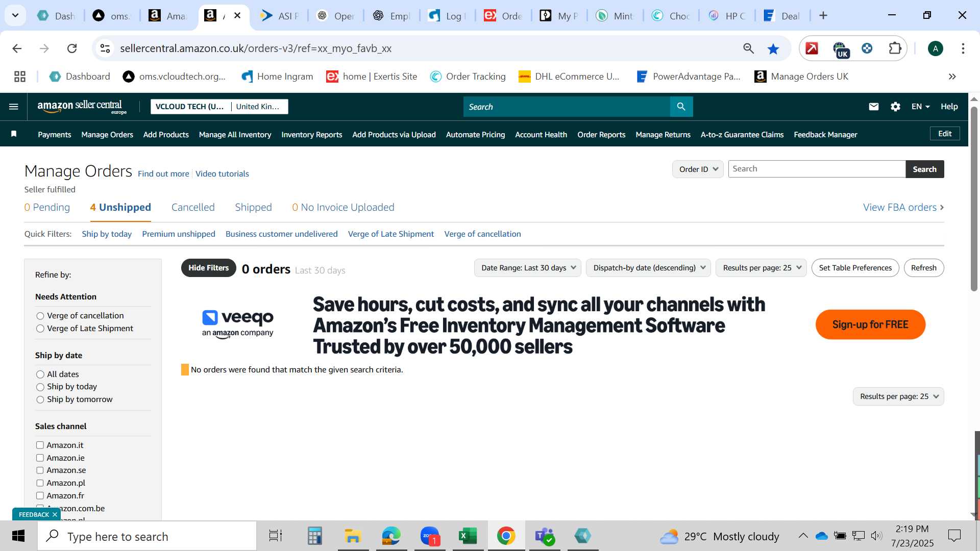
Task: Open Manage All Inventory menu item
Action: pos(235,135)
